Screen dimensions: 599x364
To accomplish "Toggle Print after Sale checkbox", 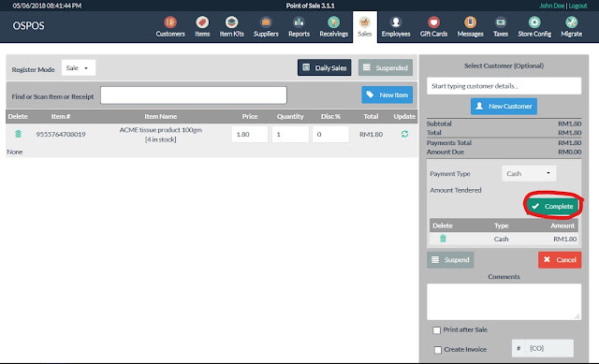I will click(437, 330).
